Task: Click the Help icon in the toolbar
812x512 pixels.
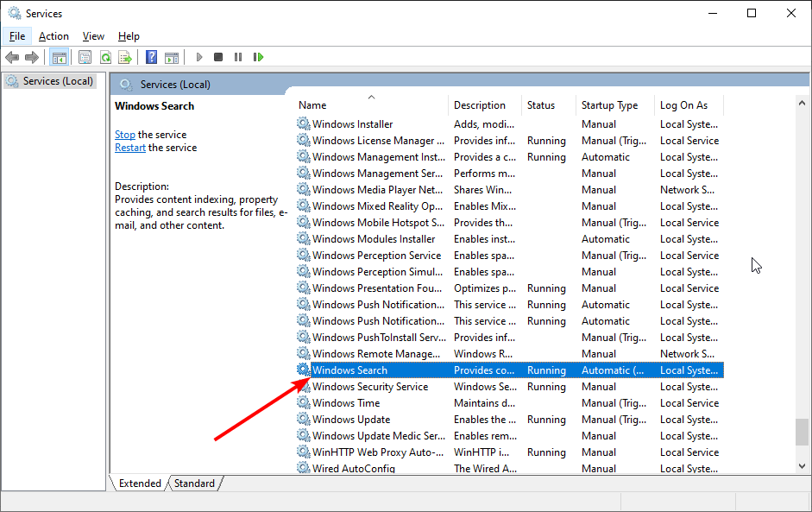Action: tap(151, 57)
